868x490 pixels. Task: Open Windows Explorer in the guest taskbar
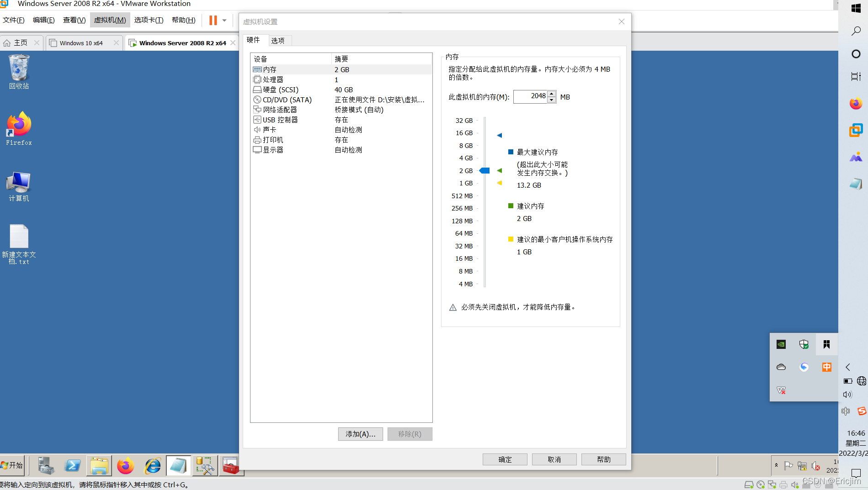click(99, 466)
